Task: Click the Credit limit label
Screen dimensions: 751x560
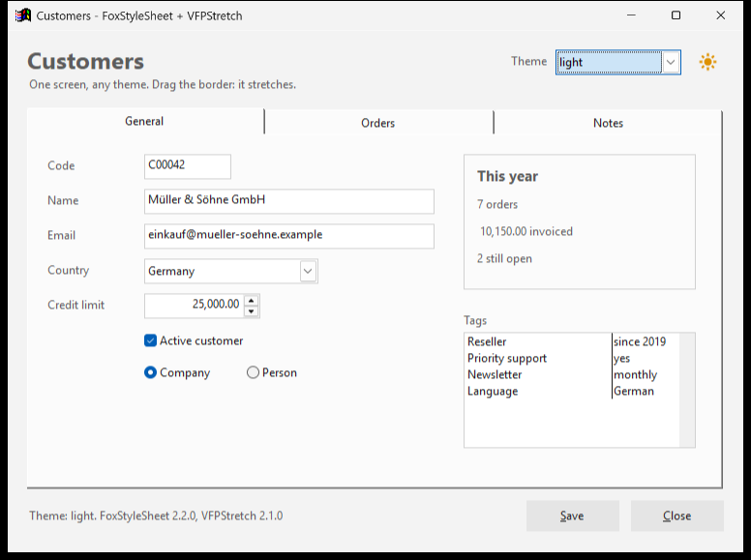Action: (75, 305)
